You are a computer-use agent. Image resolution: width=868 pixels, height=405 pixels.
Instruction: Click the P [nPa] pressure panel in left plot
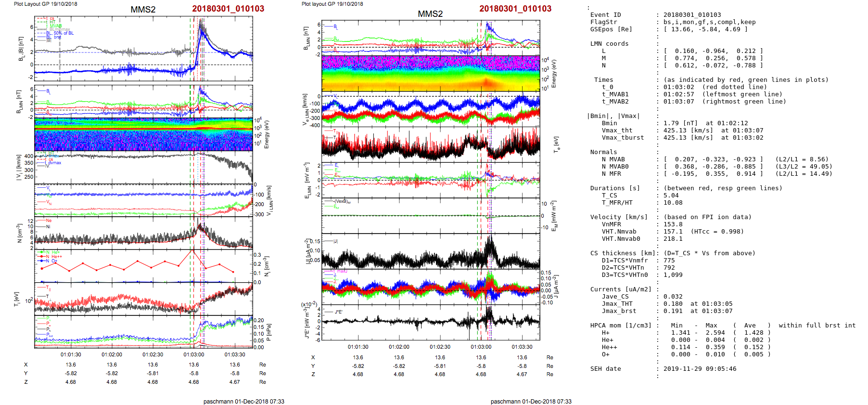[x=143, y=331]
